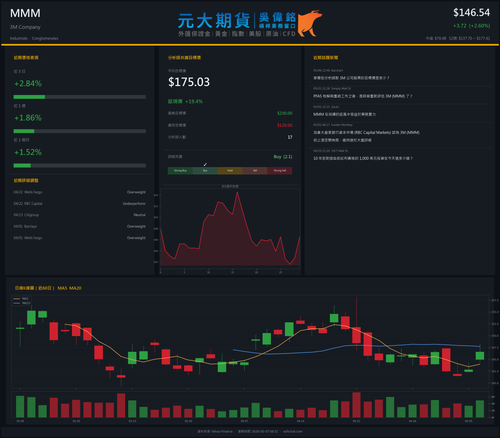Click the checkmark above the Buy segment
The image size is (500, 438).
(205, 165)
